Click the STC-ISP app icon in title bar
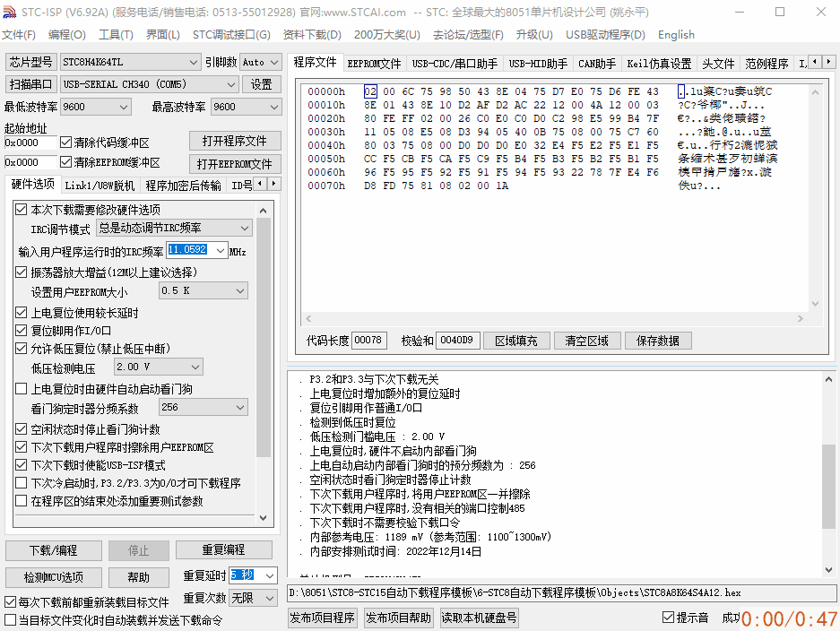The image size is (840, 631). tap(10, 12)
